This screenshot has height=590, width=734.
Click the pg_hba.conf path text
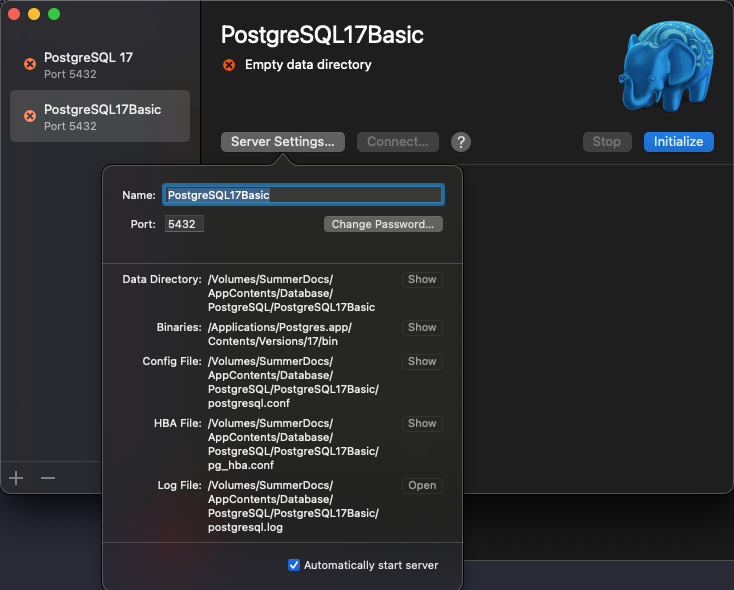pyautogui.click(x=294, y=444)
